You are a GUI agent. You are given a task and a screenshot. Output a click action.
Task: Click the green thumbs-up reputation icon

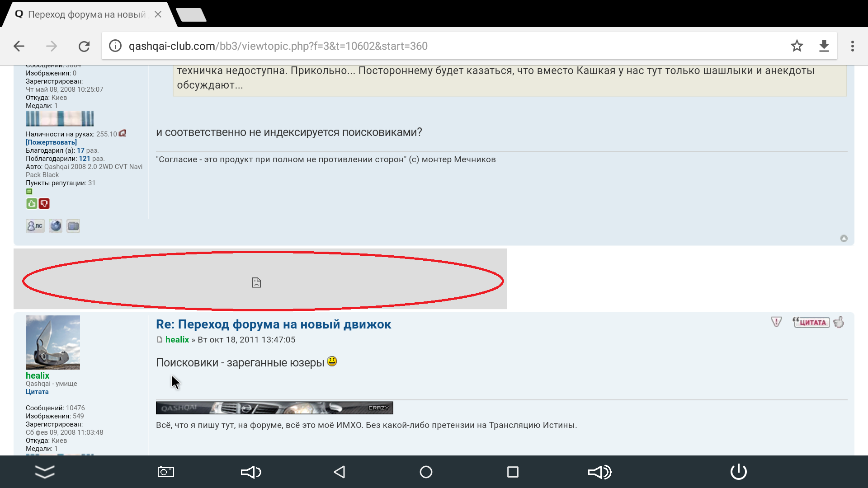[x=32, y=204]
